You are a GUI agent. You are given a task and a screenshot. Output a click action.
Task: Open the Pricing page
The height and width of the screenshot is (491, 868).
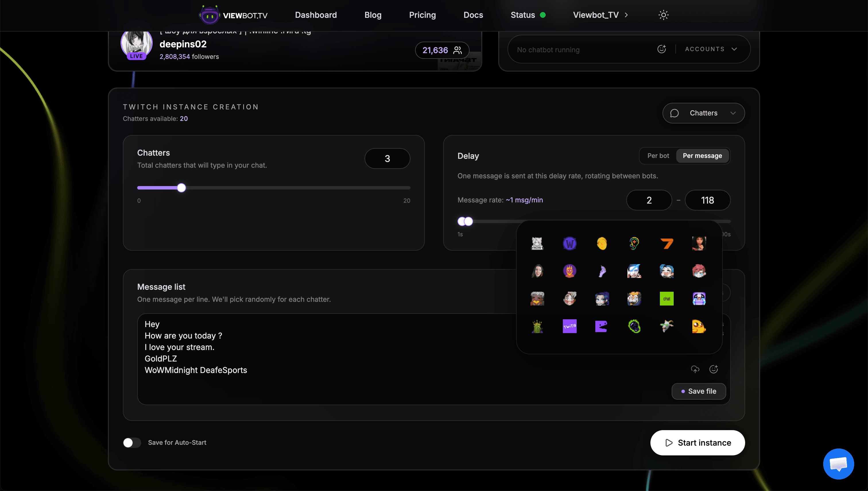point(422,15)
